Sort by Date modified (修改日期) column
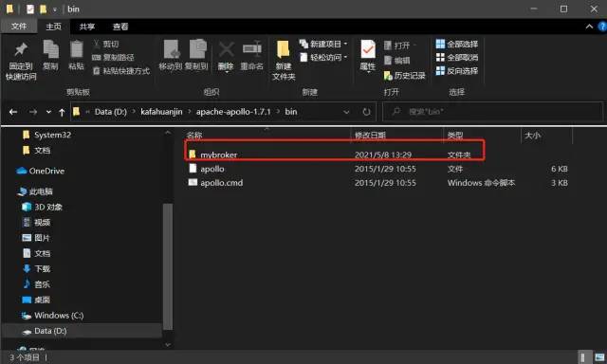This screenshot has width=607, height=364. tap(370, 135)
